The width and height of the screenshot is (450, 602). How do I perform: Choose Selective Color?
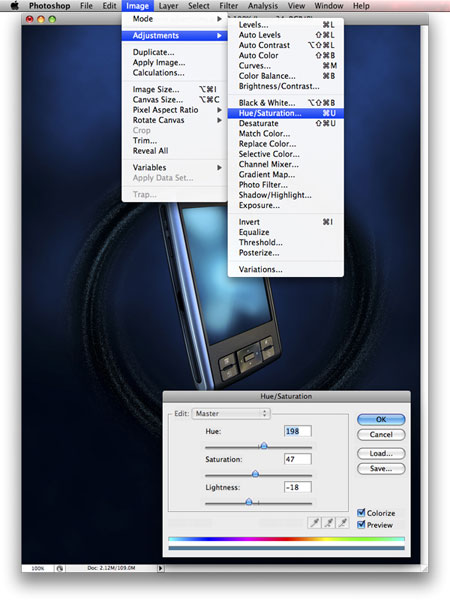coord(286,154)
